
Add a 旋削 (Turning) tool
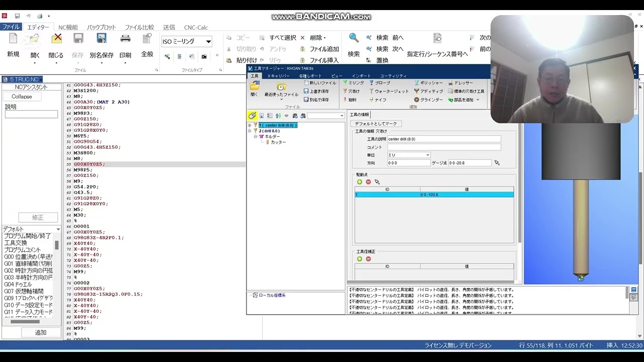350,100
